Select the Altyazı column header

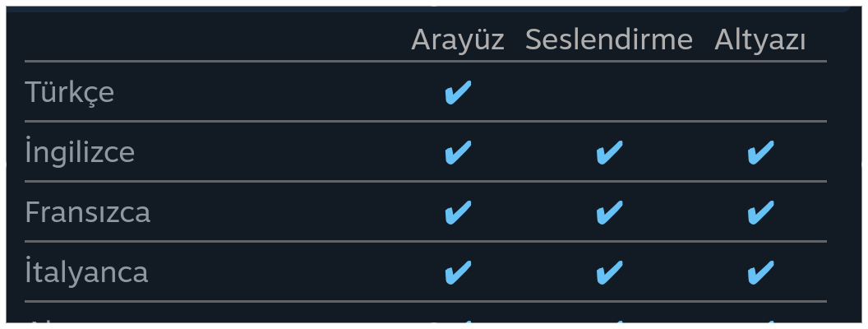point(760,39)
